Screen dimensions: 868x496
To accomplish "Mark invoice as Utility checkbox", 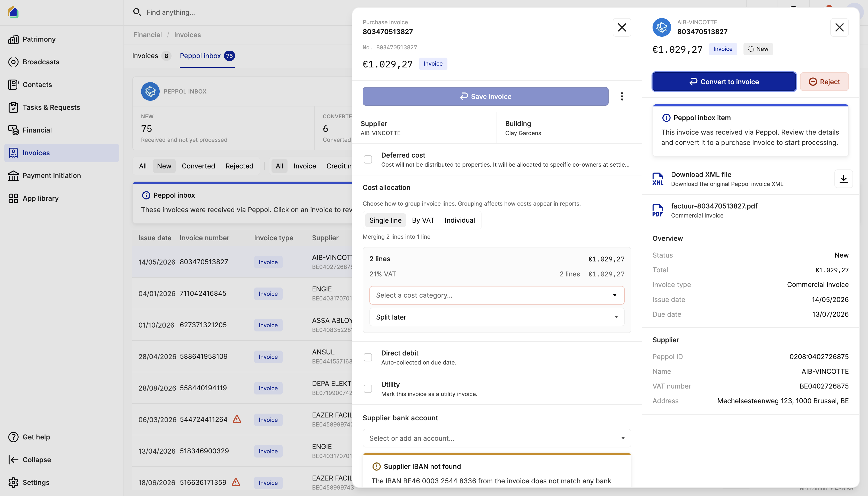I will click(x=368, y=389).
